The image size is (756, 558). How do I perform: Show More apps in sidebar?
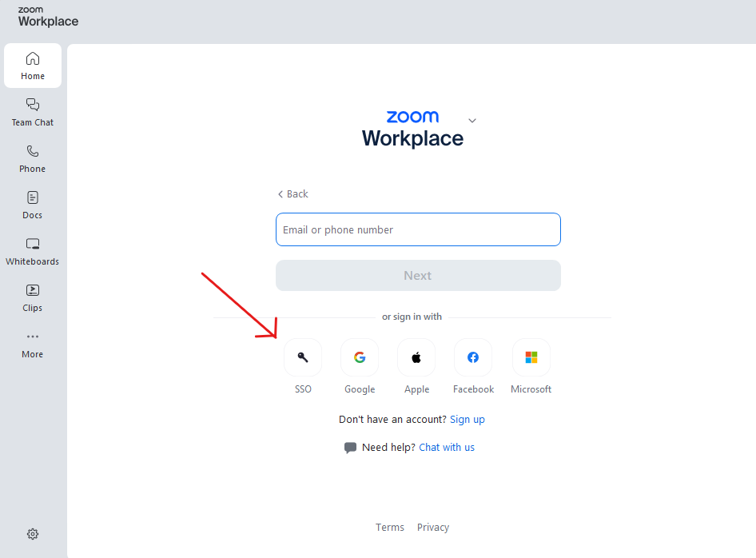[x=32, y=345]
